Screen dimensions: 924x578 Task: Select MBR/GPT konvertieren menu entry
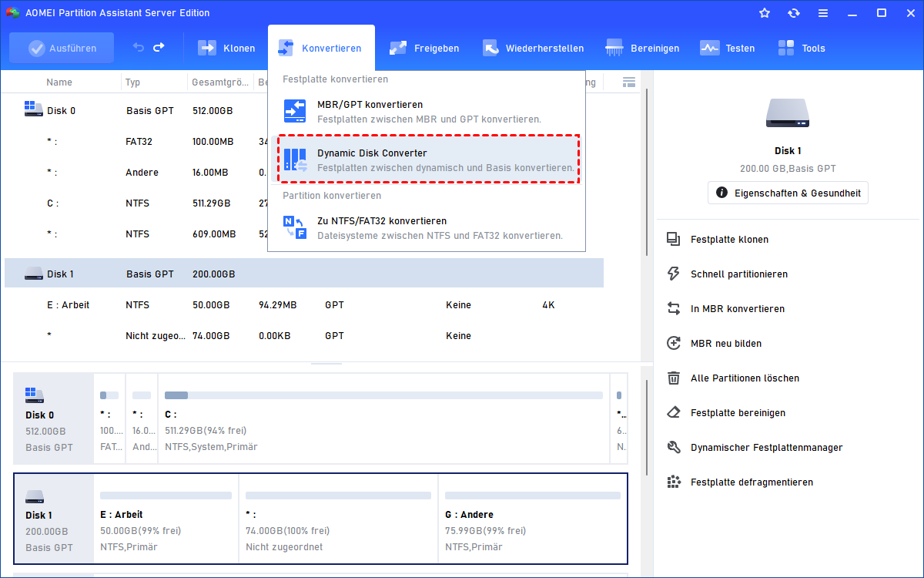(427, 112)
